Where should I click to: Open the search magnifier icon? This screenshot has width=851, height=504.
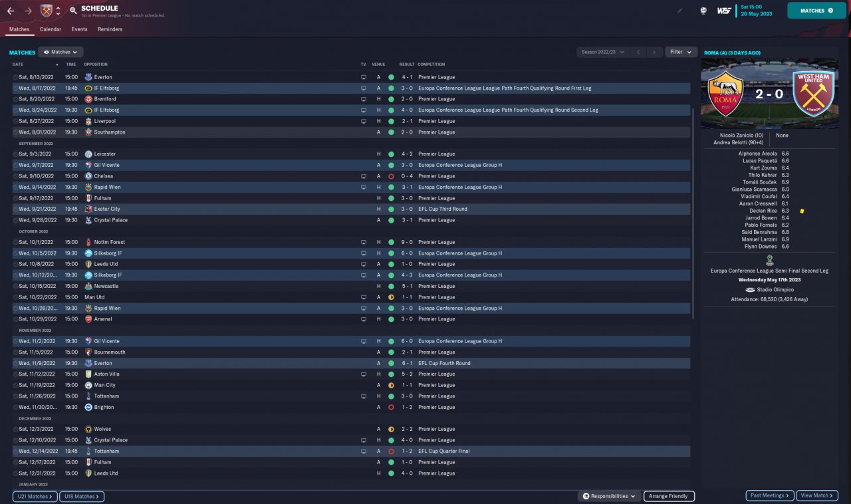[73, 11]
